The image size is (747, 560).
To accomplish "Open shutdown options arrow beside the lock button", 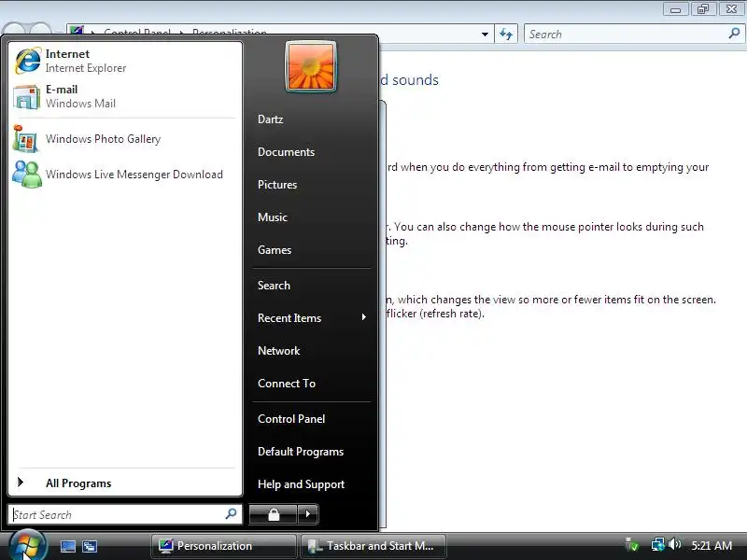I will coord(308,514).
